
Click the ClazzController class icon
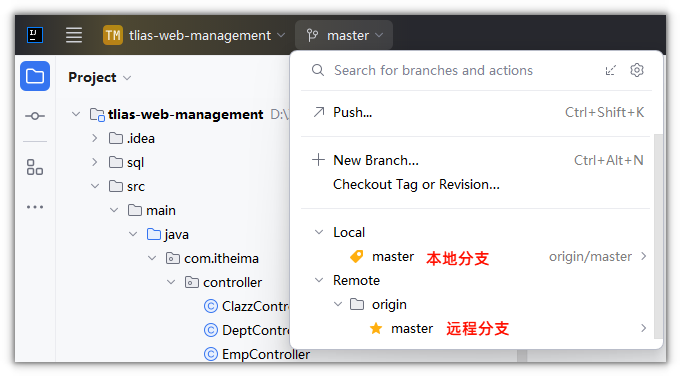tap(211, 306)
